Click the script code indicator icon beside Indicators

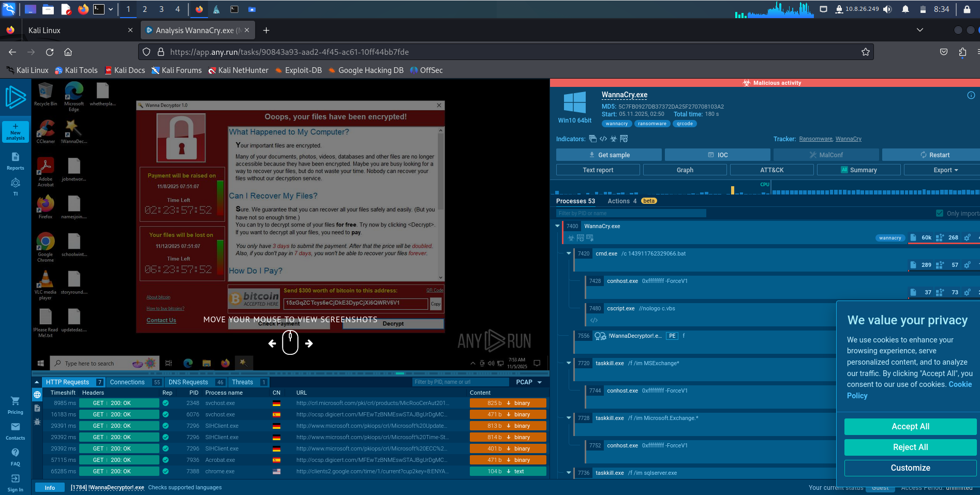click(x=603, y=139)
